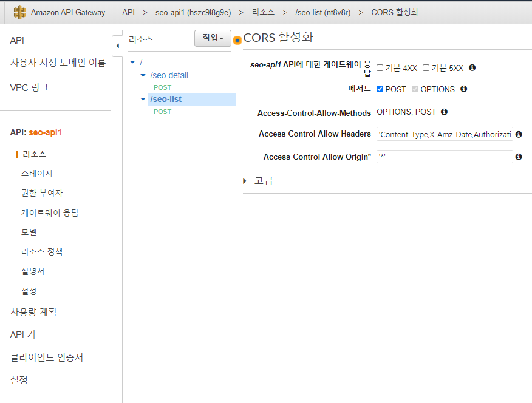This screenshot has height=403, width=532.
Task: Open 스테이지 in the API menu
Action: pyautogui.click(x=36, y=174)
